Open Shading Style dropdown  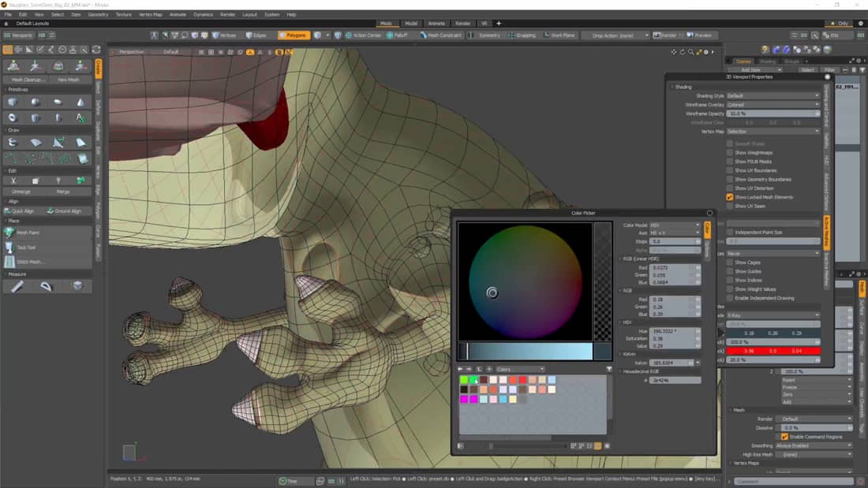(x=773, y=95)
